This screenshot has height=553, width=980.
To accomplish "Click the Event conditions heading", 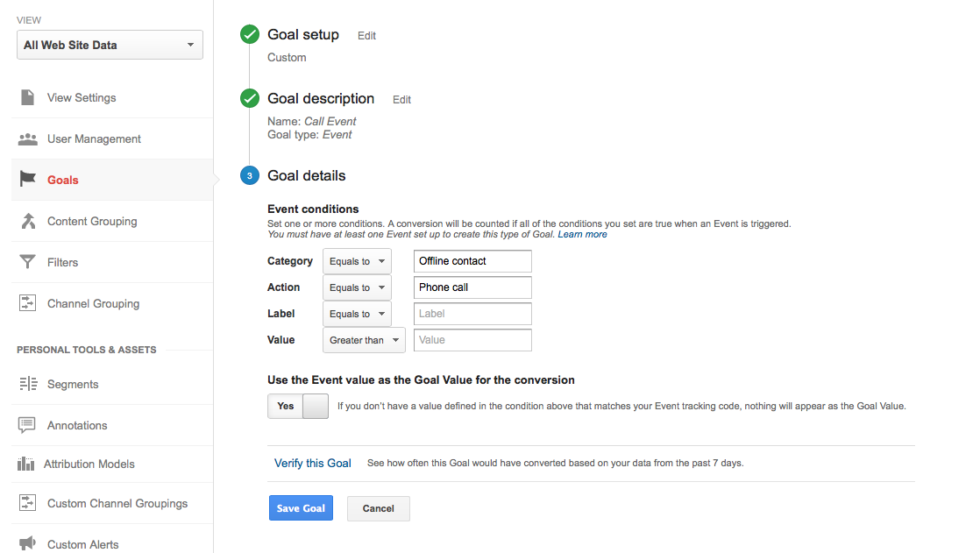I will click(x=313, y=209).
